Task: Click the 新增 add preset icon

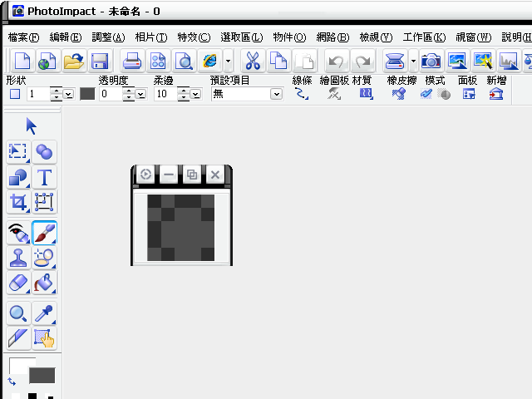Action: [496, 94]
